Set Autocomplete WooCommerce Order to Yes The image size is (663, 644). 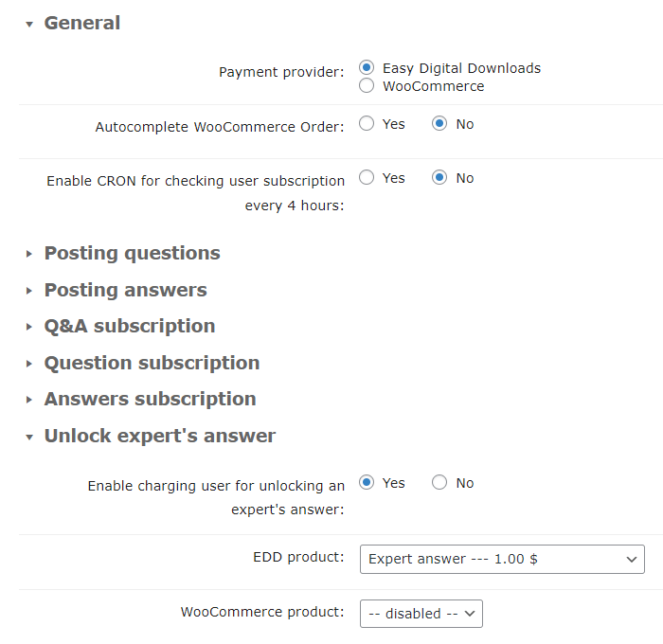click(367, 124)
